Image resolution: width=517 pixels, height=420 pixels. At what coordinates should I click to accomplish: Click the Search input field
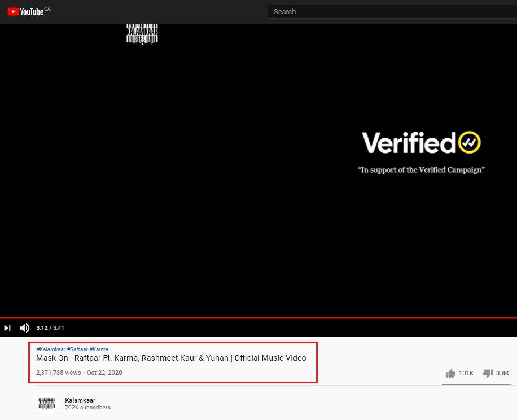pyautogui.click(x=392, y=11)
